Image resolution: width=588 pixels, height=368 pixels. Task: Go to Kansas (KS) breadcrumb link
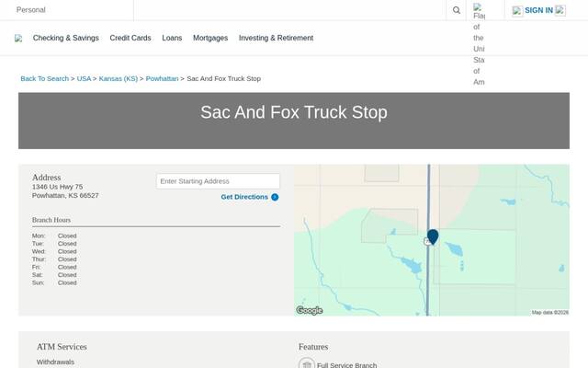click(119, 78)
